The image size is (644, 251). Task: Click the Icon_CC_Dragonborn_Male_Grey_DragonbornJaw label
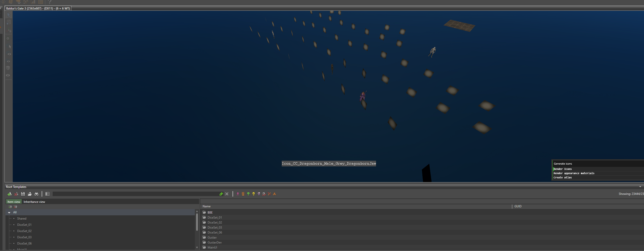point(329,163)
